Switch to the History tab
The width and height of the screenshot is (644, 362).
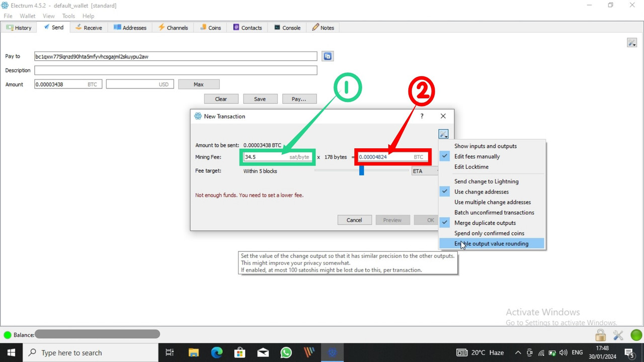coord(19,28)
